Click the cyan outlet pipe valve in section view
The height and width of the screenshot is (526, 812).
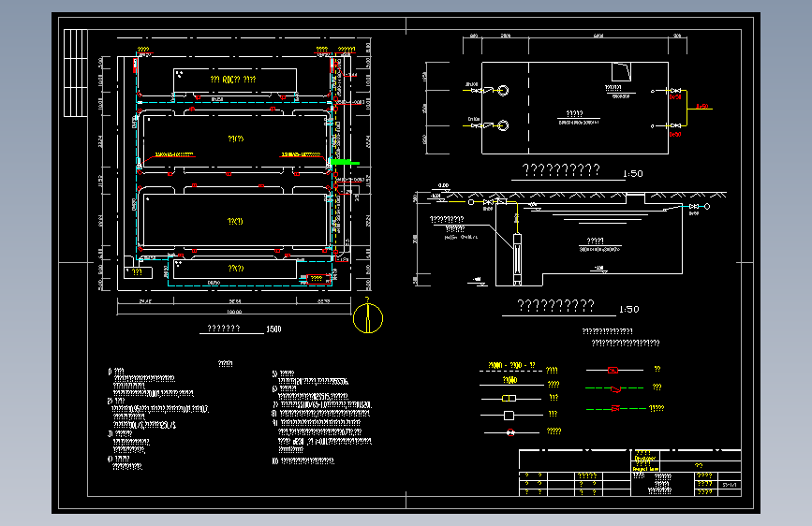(693, 207)
